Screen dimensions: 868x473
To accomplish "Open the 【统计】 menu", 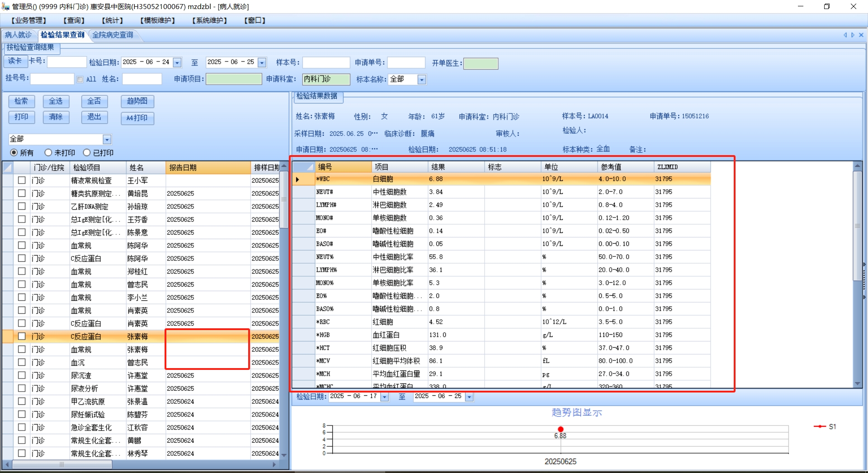I will pos(112,20).
